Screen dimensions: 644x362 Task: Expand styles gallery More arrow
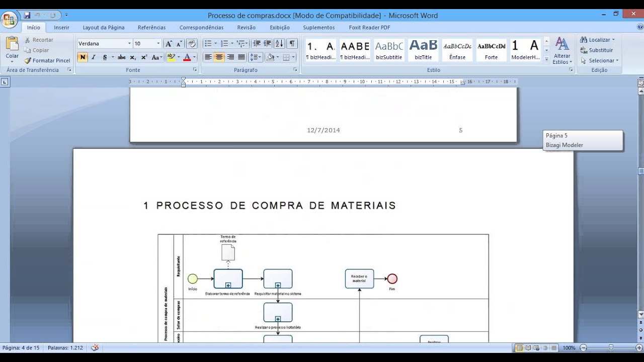click(x=546, y=59)
